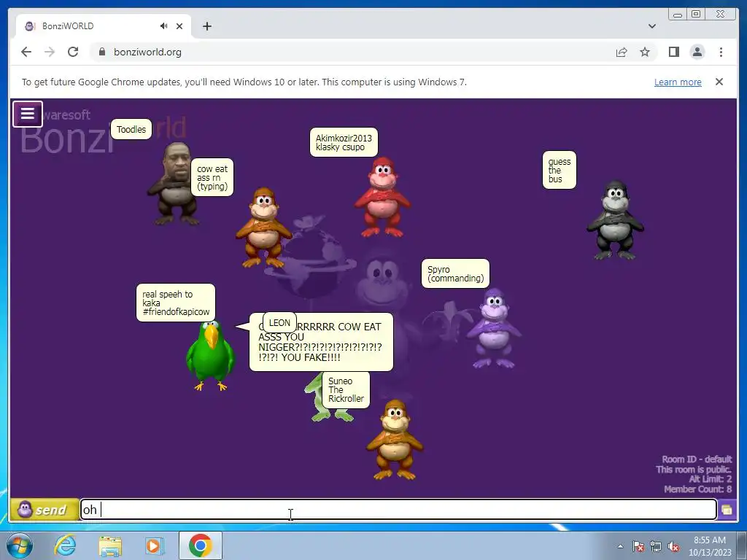Click the gorilla character named Toodles
This screenshot has width=747, height=560.
tap(174, 183)
